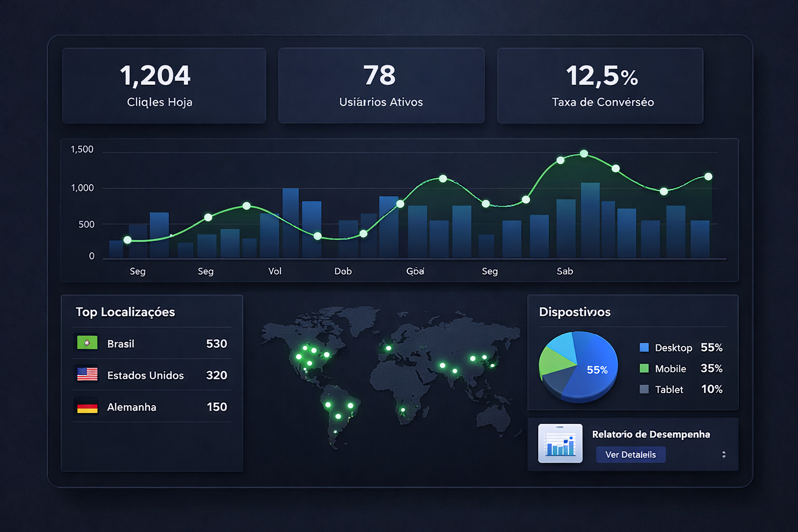This screenshot has width=798, height=532.
Task: Click the glowing map marker in southern Africa
Action: tap(403, 410)
